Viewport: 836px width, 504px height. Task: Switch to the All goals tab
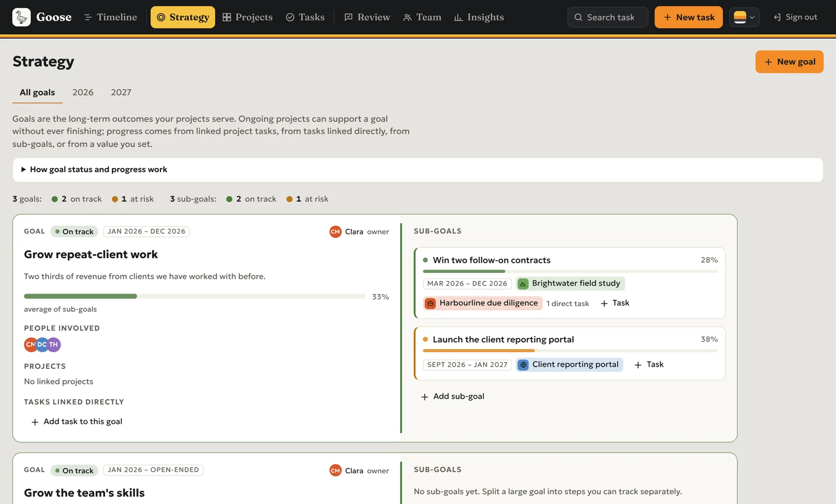coord(37,92)
